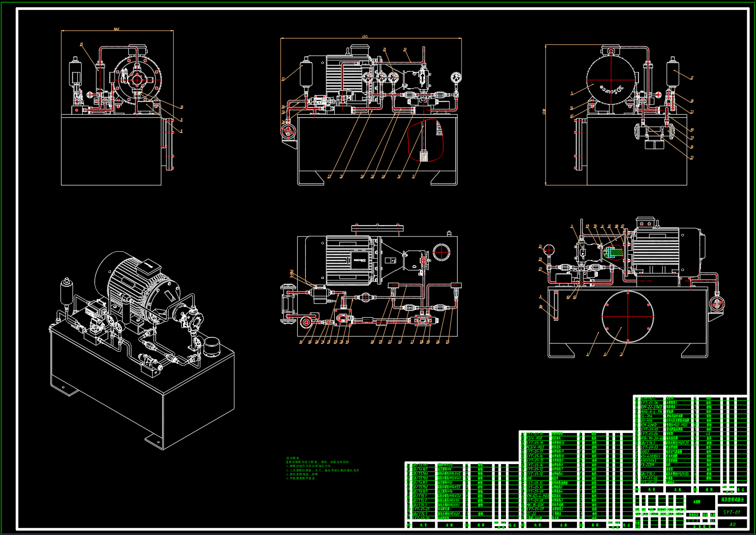
Task: Select parts list code 'SMC'
Action: coord(529,478)
